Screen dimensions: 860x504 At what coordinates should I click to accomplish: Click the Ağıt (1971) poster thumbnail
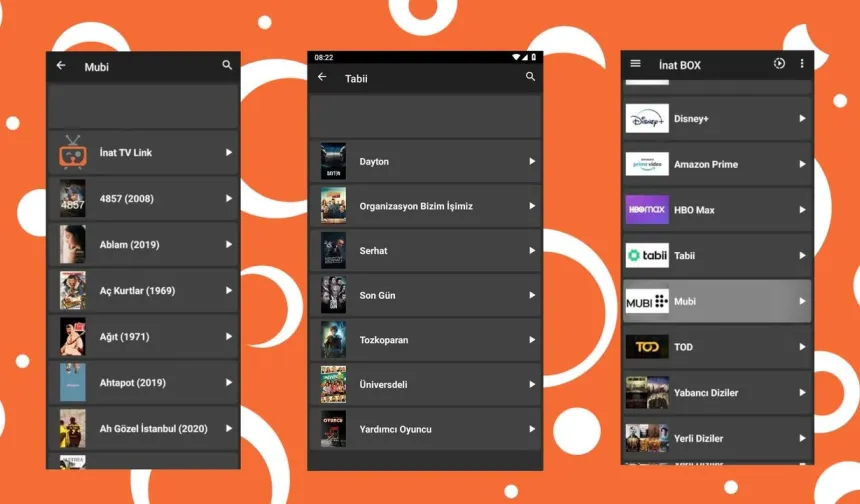pyautogui.click(x=72, y=337)
